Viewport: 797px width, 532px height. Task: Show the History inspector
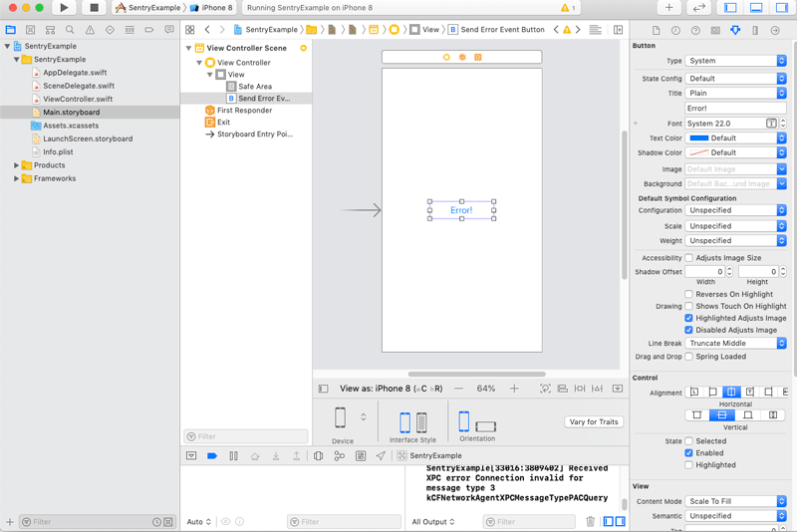675,31
